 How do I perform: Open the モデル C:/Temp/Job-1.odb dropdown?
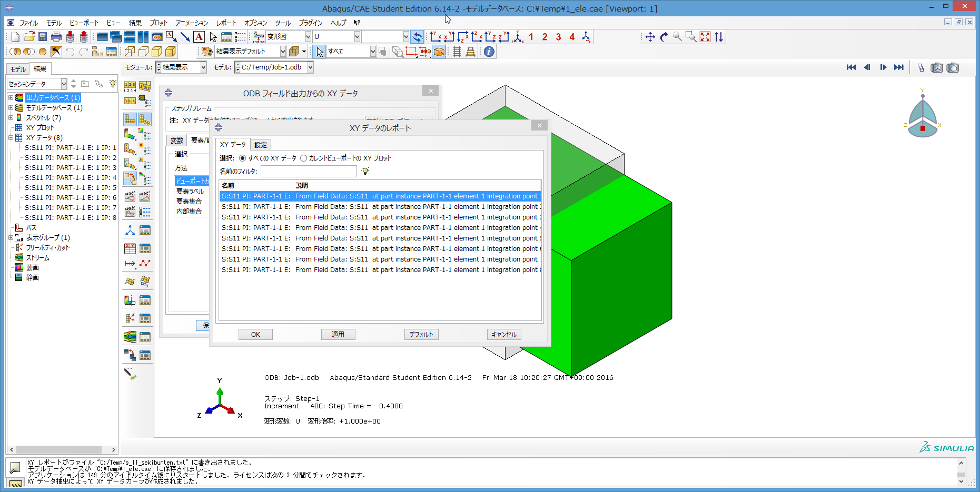(x=311, y=67)
